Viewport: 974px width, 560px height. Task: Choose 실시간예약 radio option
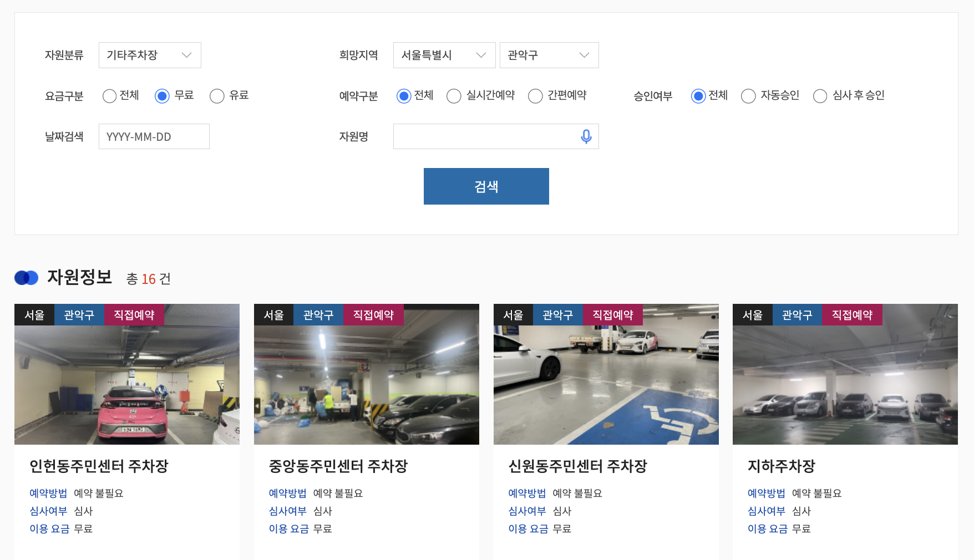(454, 96)
